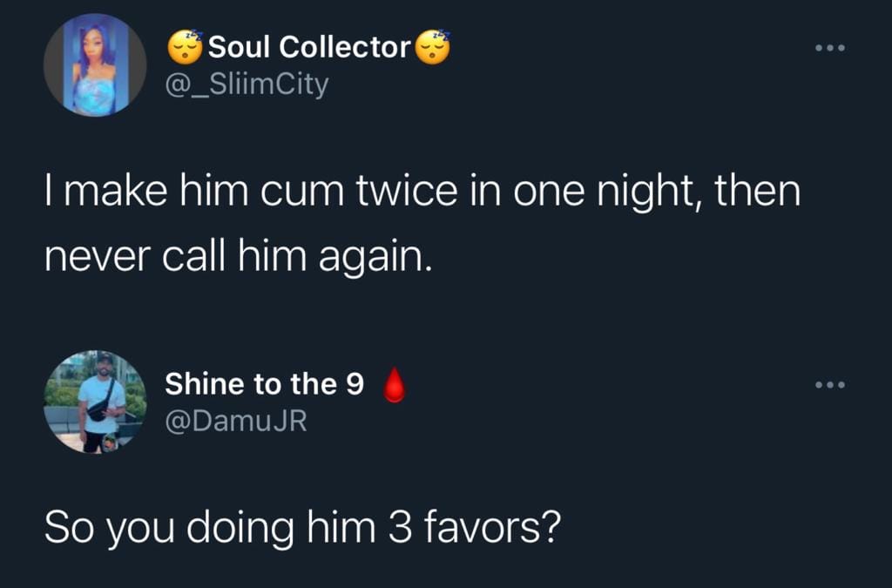
Task: Open the Soul Collector display name
Action: [x=309, y=48]
